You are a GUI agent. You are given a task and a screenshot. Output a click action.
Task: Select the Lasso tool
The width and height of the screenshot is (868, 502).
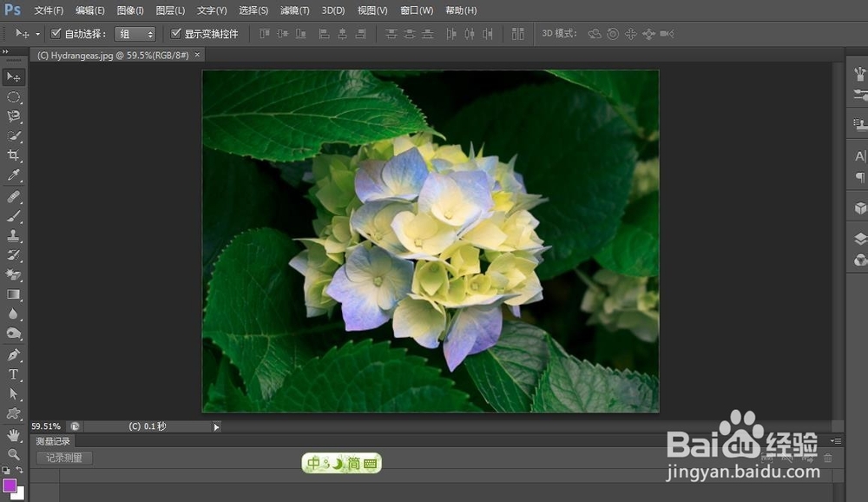(x=13, y=116)
